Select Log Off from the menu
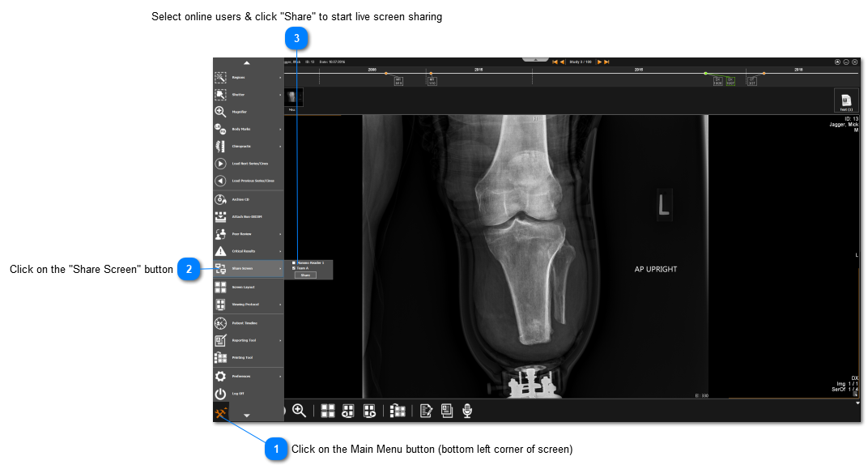The image size is (868, 469). pos(240,393)
